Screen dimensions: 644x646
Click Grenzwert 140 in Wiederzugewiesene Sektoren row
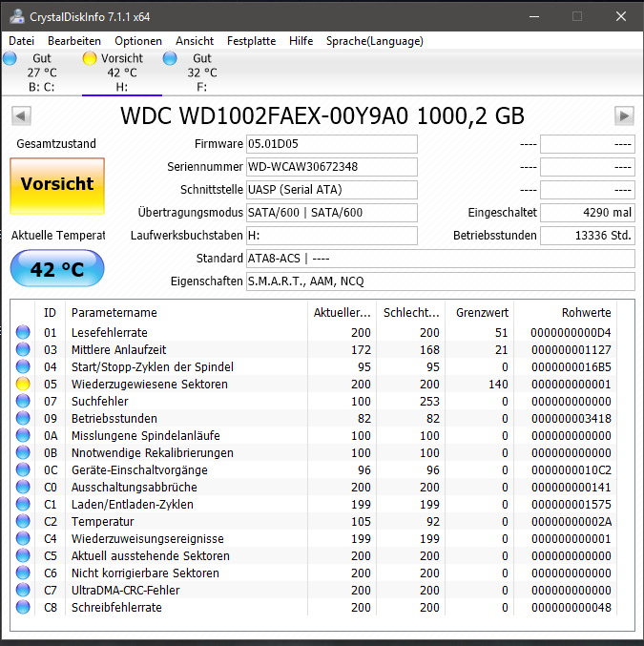498,384
